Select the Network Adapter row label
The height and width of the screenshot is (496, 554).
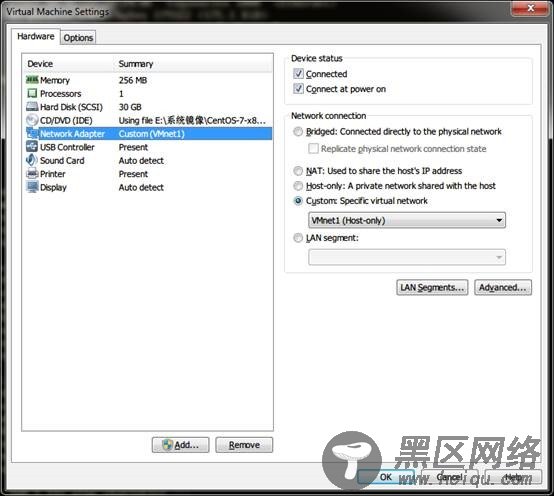pos(72,134)
